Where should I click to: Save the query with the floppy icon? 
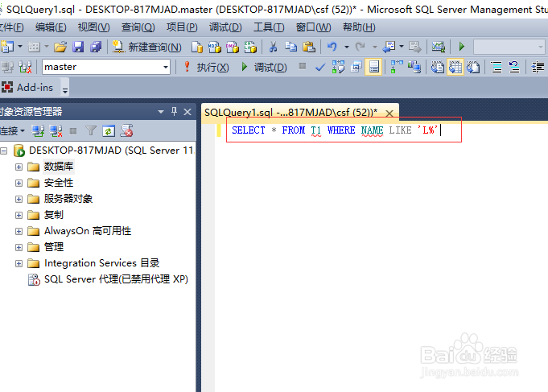78,47
